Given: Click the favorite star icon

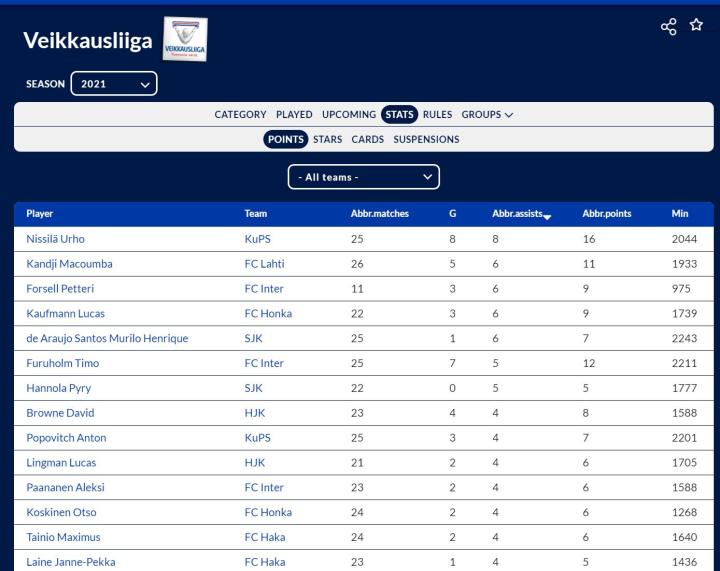Looking at the screenshot, I should [696, 26].
